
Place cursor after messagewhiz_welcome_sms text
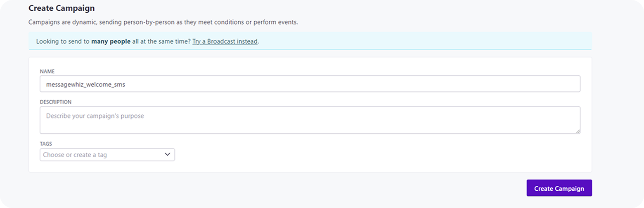pos(126,84)
